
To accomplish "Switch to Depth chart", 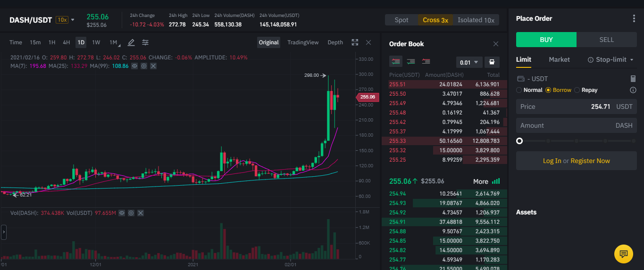I will (x=335, y=42).
